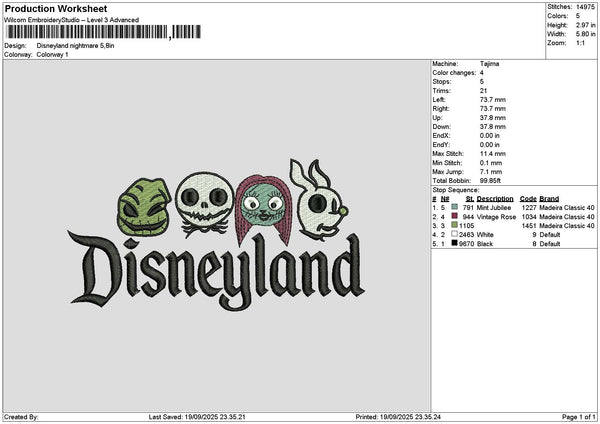The height and width of the screenshot is (424, 600).
Task: Click the Max Jump value 7.1 mm
Action: click(x=491, y=172)
